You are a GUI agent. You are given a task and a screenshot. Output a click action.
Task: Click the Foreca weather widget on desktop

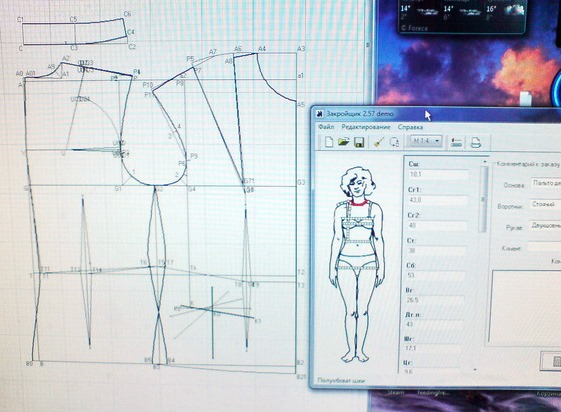463,16
